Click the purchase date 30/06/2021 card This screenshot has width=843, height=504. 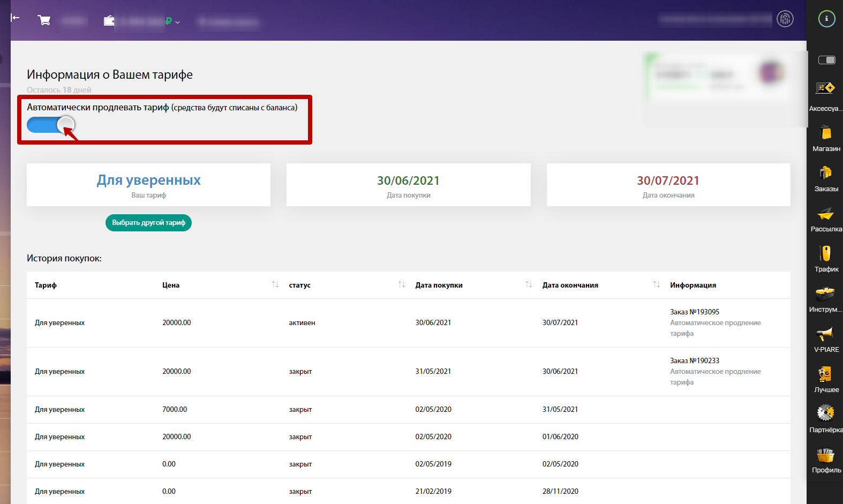(x=408, y=185)
